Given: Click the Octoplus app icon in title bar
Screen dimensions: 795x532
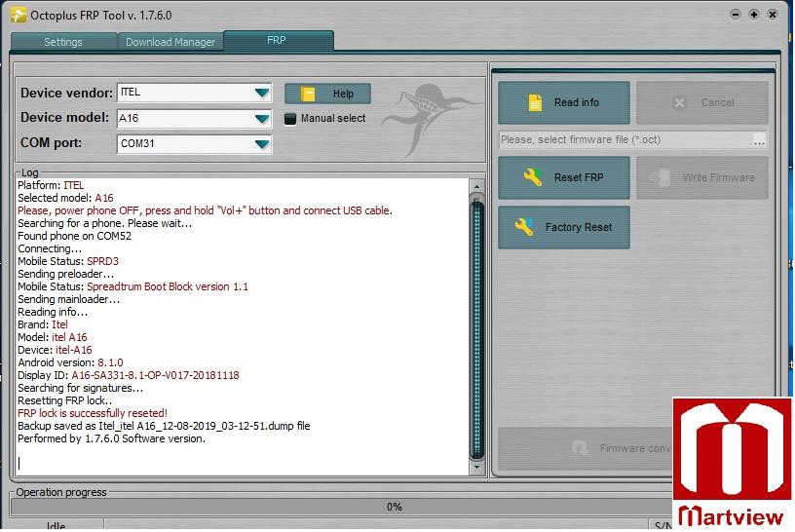Looking at the screenshot, I should click(19, 16).
